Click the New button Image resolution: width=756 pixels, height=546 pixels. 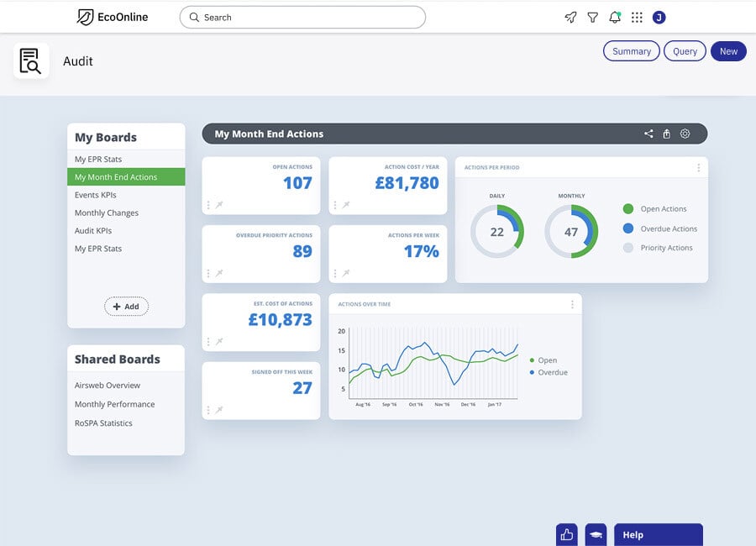(728, 51)
